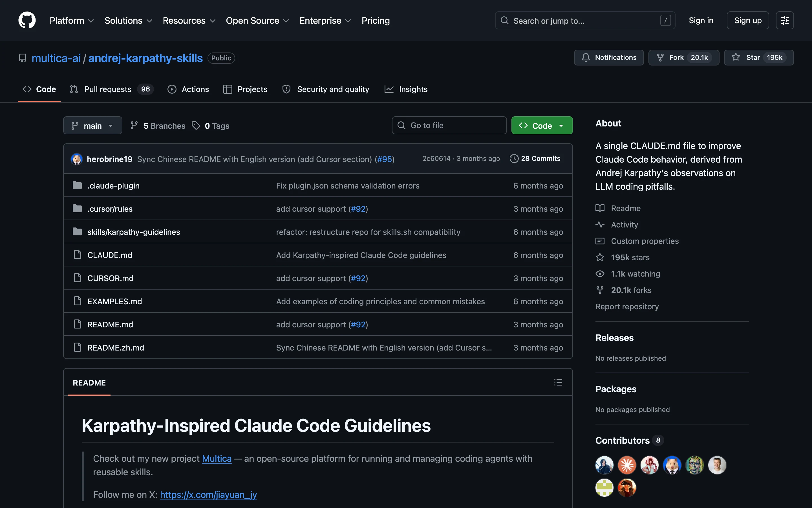Open the andrej-karpathy-skills repository link
Viewport: 812px width, 508px height.
(x=145, y=58)
